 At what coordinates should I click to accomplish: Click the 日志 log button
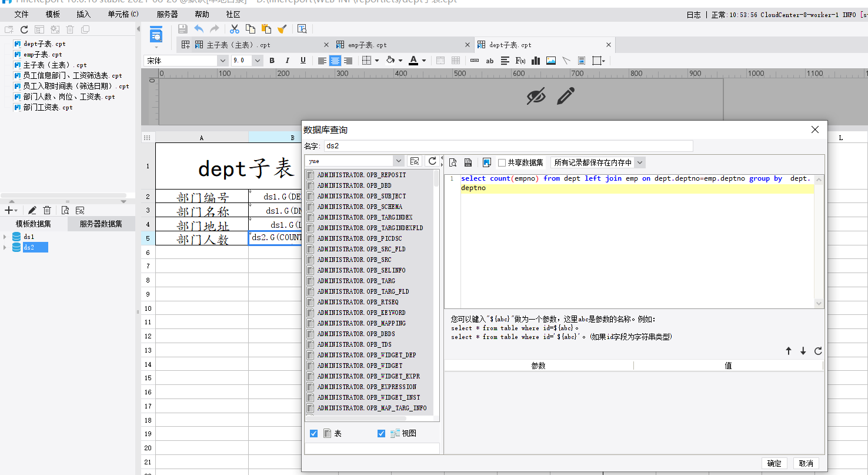(x=693, y=15)
